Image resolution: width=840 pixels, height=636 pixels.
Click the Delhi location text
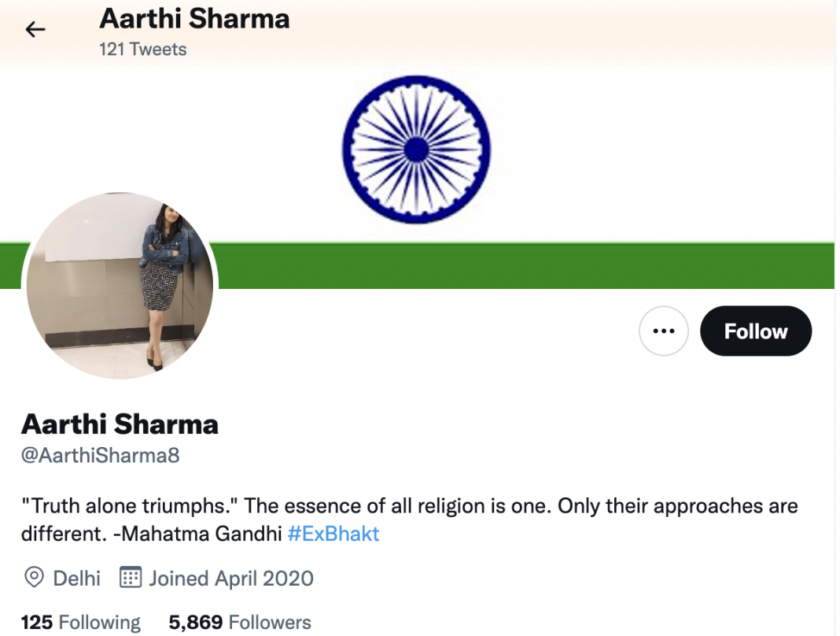tap(76, 579)
